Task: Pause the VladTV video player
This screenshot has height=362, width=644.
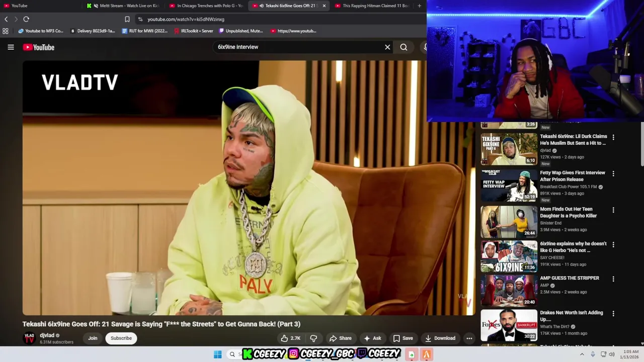Action: pyautogui.click(x=249, y=188)
